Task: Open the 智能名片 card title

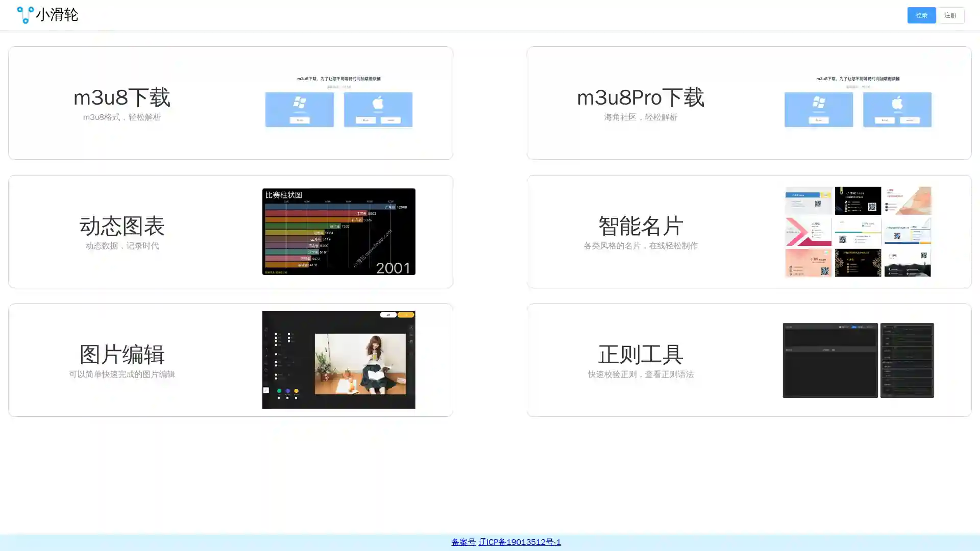Action: pyautogui.click(x=640, y=226)
